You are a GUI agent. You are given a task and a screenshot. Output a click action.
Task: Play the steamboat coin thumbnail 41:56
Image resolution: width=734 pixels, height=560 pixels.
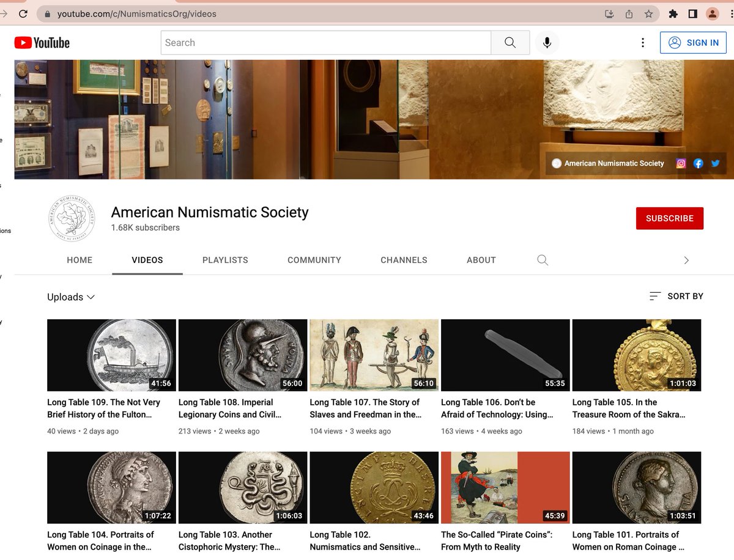(x=111, y=355)
